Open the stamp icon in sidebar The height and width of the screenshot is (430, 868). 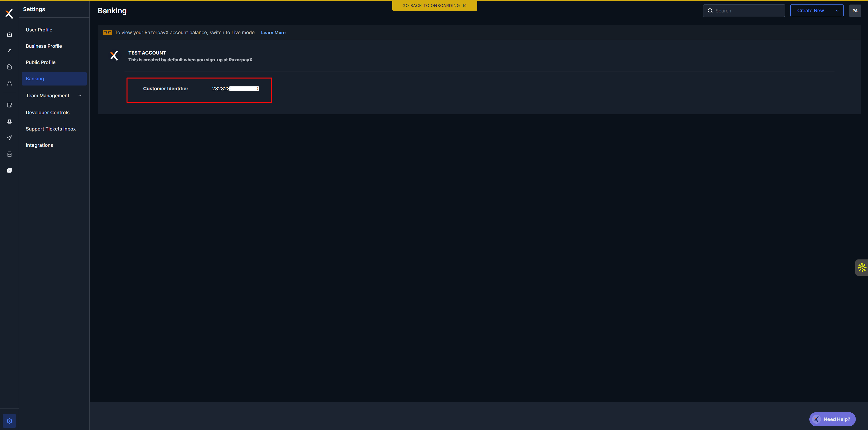click(10, 121)
